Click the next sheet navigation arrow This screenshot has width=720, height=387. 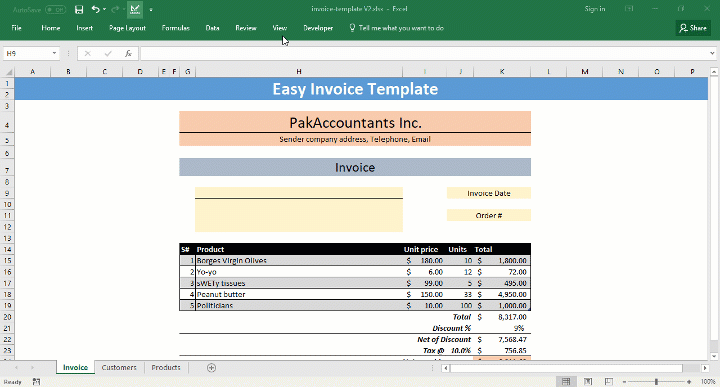tap(32, 368)
